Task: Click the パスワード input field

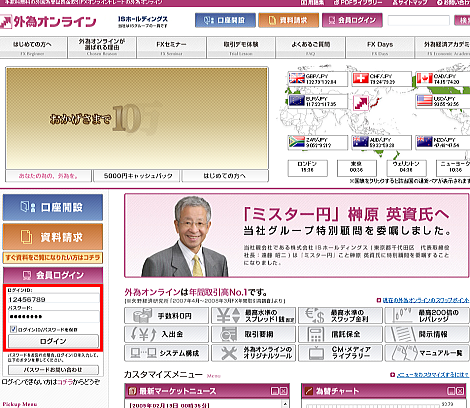Action: (x=53, y=317)
